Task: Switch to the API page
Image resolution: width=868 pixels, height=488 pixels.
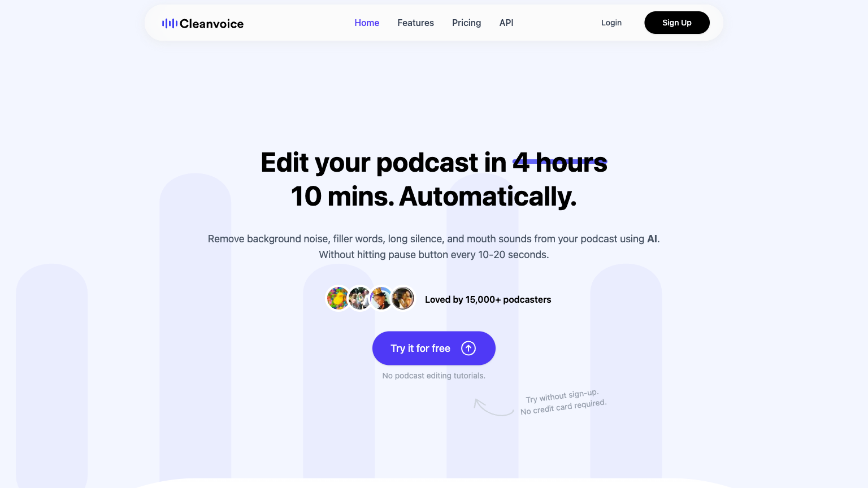Action: pos(506,23)
